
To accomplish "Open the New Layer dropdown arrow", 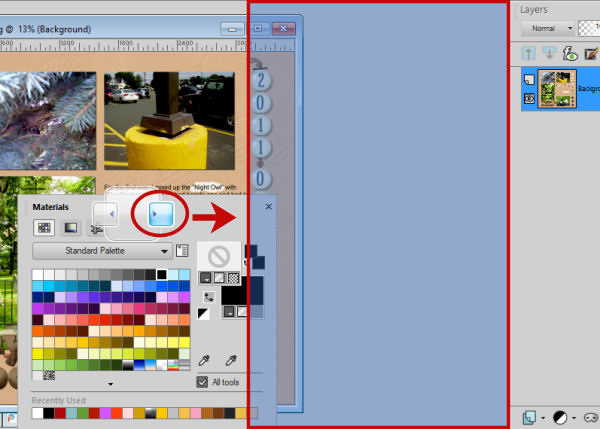I will tap(543, 418).
